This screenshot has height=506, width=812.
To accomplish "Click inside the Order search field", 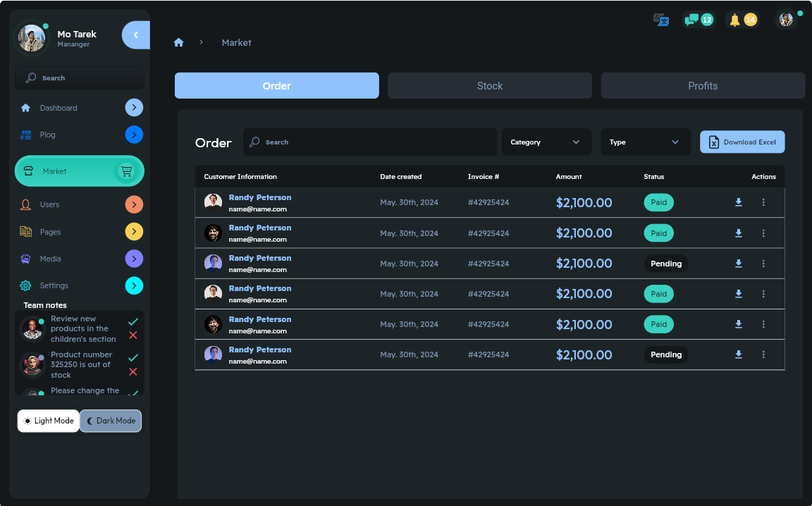I will point(369,142).
